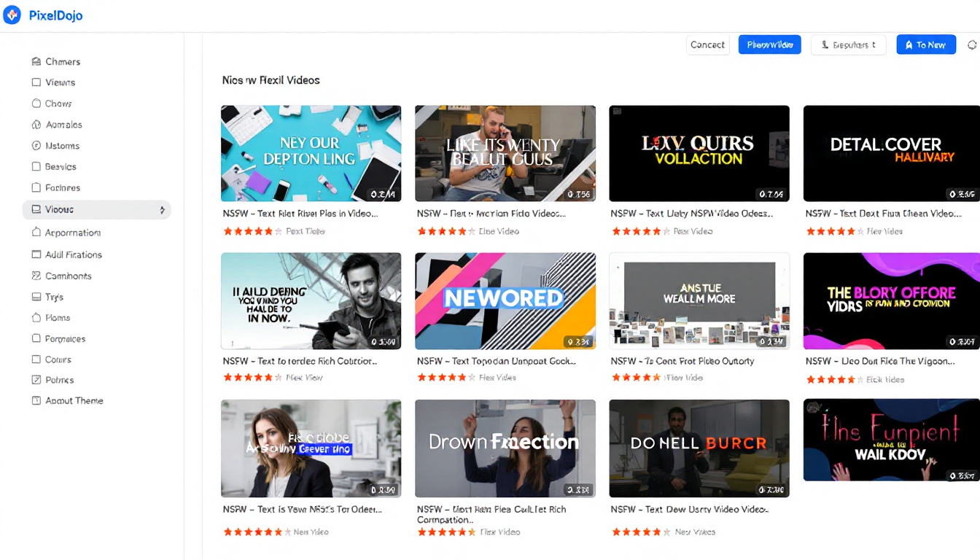This screenshot has width=980, height=560.
Task: Click the Acpormation sidebar icon
Action: click(35, 233)
